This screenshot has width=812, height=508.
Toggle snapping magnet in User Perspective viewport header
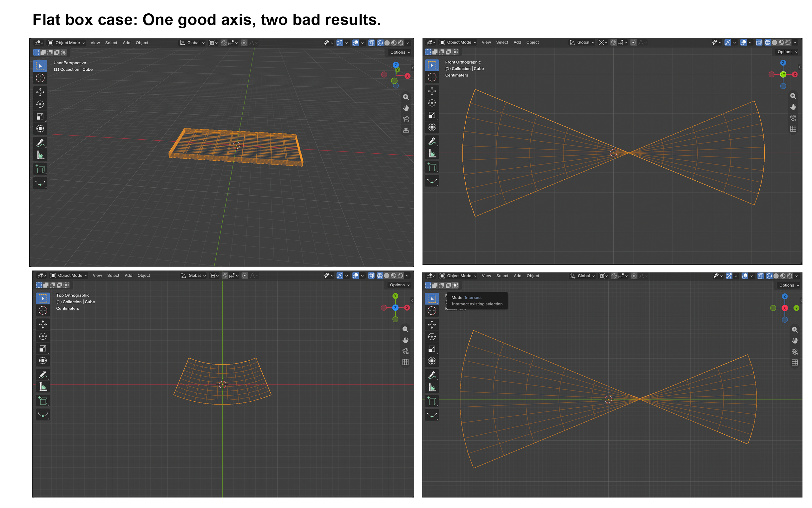tap(224, 43)
